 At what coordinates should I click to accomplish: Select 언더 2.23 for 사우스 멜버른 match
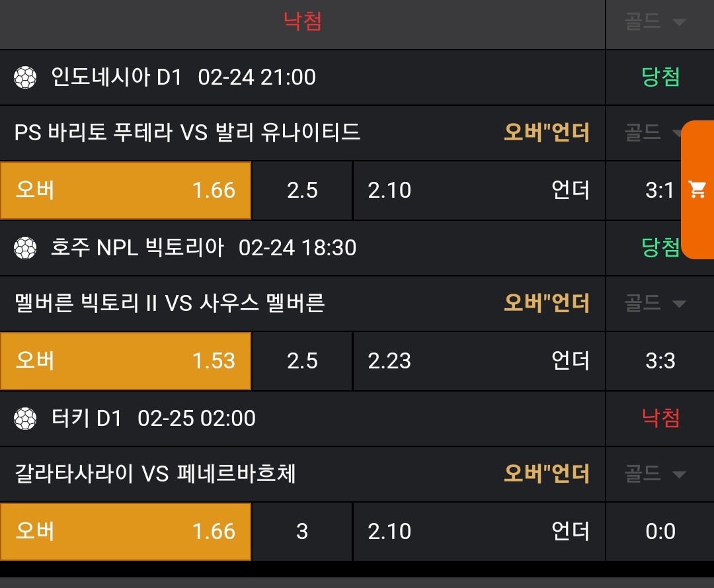479,361
